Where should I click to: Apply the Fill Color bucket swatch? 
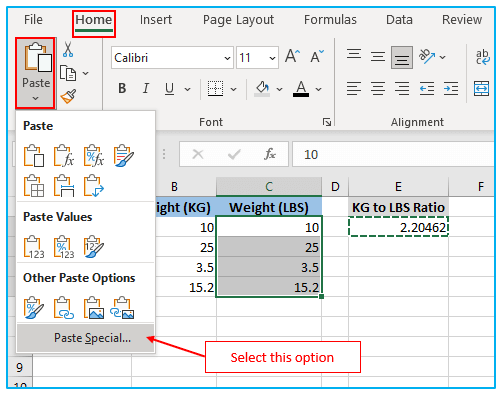262,89
